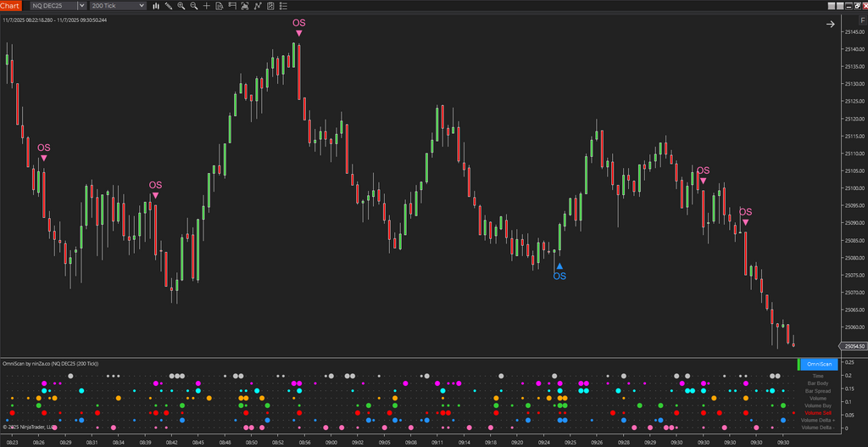Click the 25145.00 price axis label
The width and height of the screenshot is (868, 447).
click(x=854, y=32)
